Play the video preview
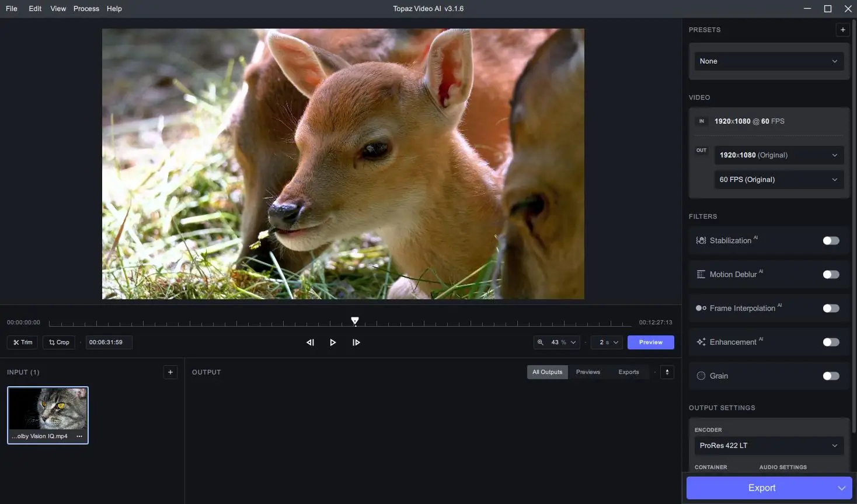Screen dimensions: 857x504 [x=333, y=342]
